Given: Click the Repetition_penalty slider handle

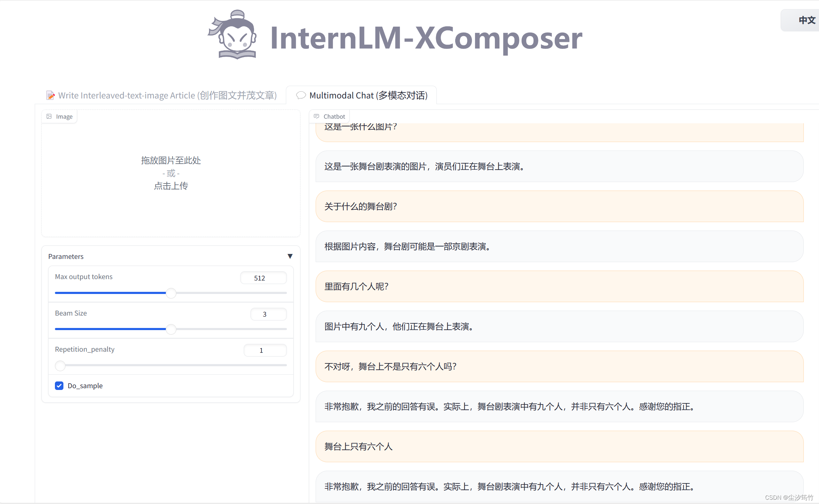Looking at the screenshot, I should (60, 366).
